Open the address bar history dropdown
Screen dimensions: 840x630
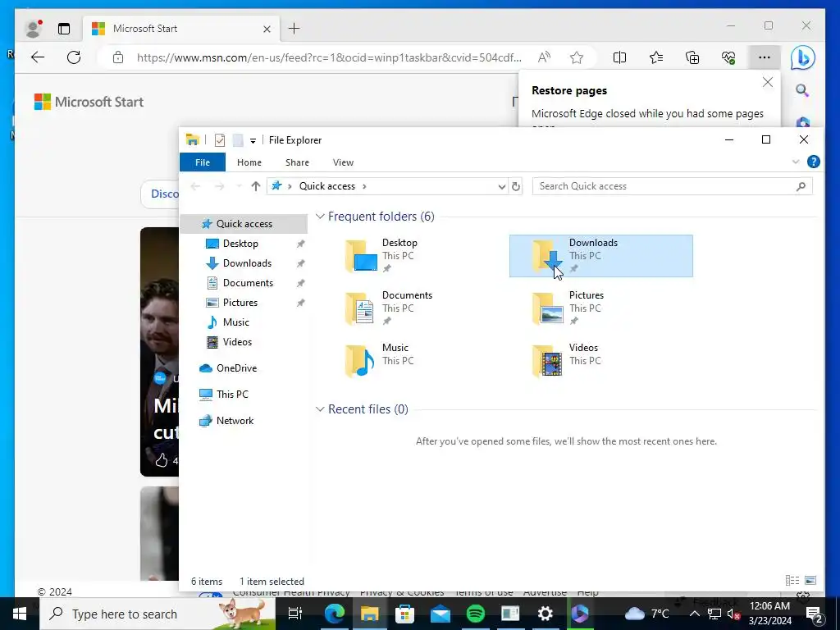501,186
